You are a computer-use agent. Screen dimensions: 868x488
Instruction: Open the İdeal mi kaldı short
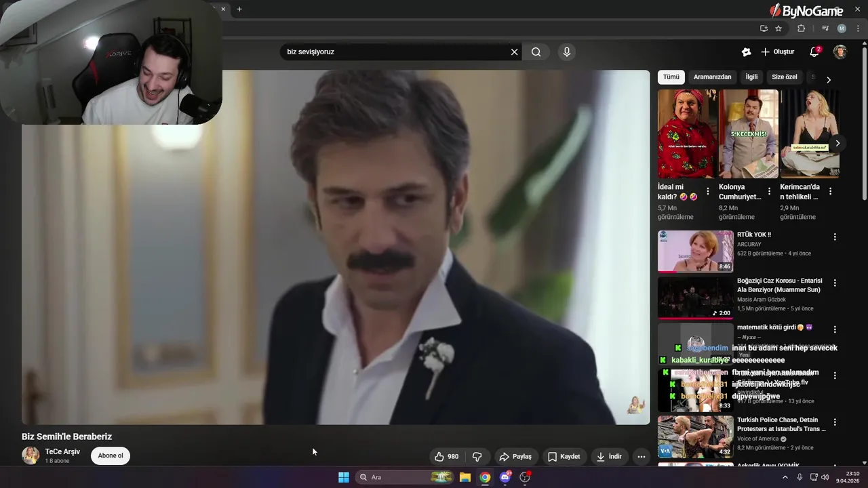[x=686, y=134]
